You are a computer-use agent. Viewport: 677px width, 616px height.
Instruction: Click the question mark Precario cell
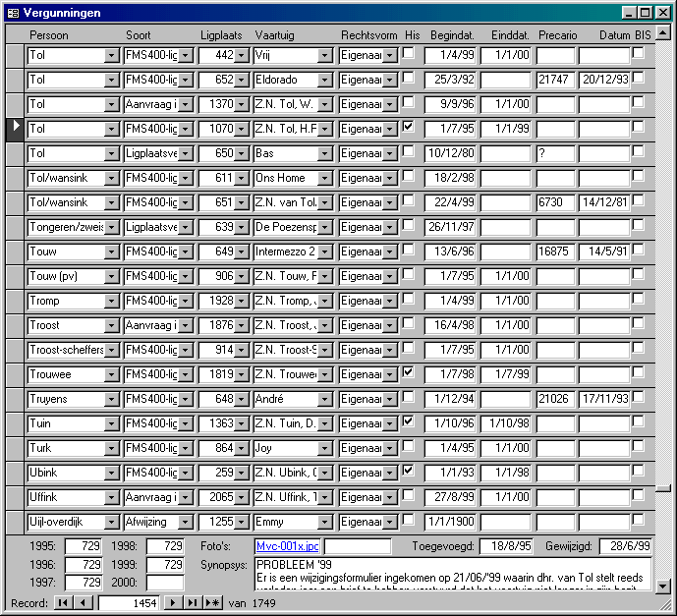click(x=556, y=153)
